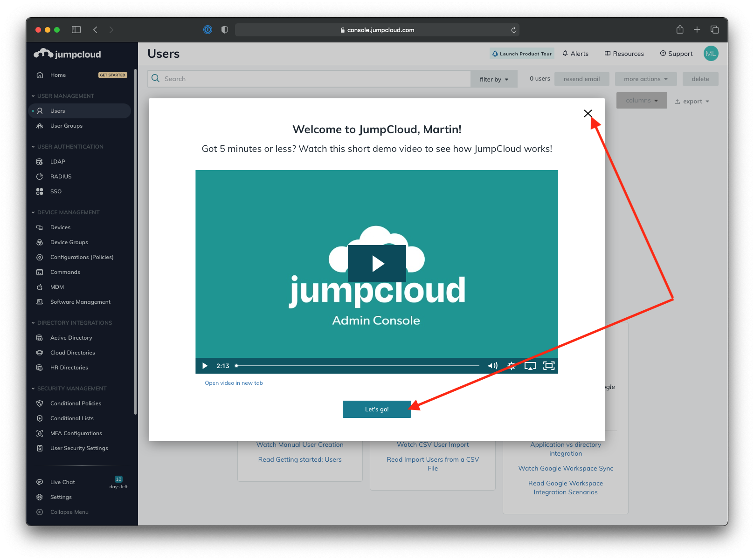Open Watch Google Workspace Sync link

566,468
